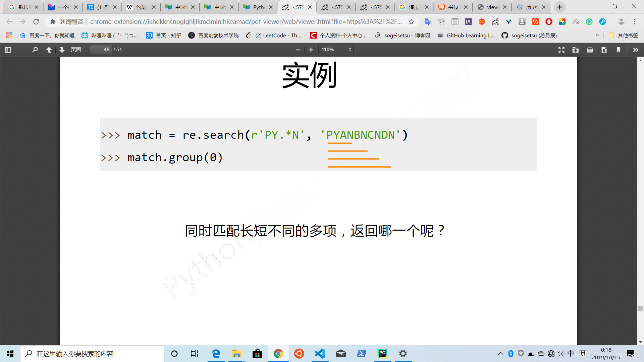Toggle the sidebar panel icon
644x362 pixels.
click(x=8, y=50)
